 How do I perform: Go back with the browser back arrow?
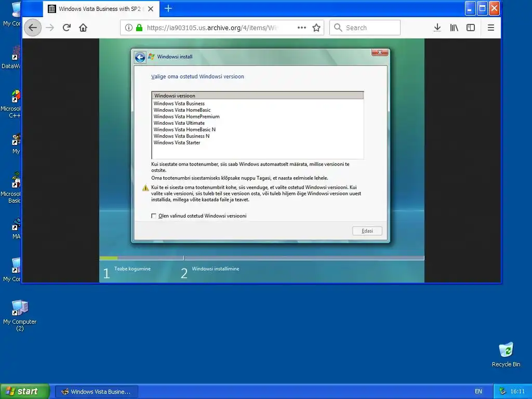point(33,28)
